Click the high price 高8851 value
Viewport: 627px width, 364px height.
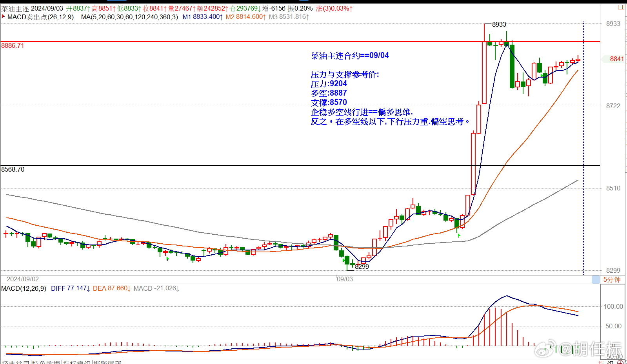[x=104, y=8]
